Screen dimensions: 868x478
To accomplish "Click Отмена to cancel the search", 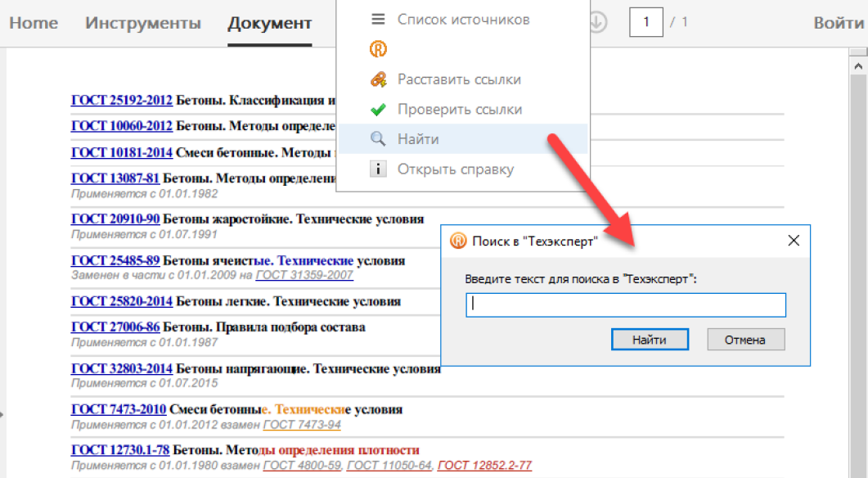I will point(745,340).
